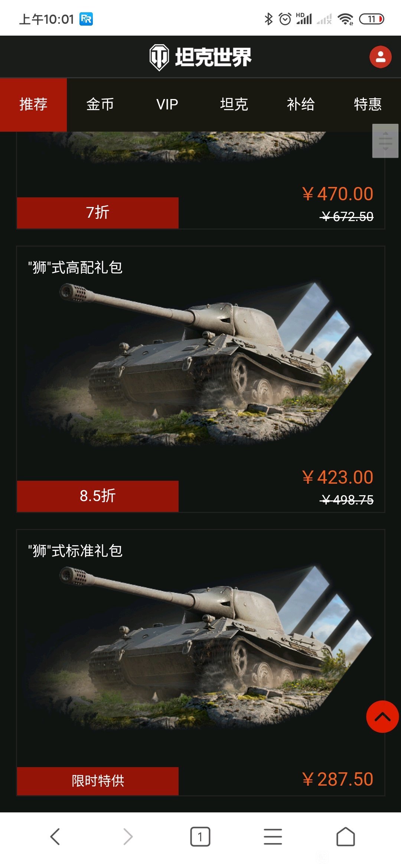Tap the red back-to-top arrow button
The image size is (401, 868).
382,717
